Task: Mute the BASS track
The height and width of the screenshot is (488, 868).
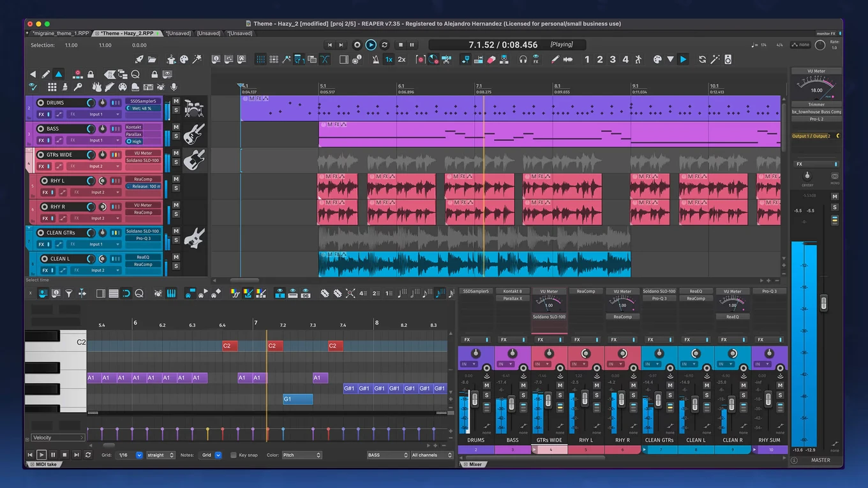Action: [x=176, y=127]
